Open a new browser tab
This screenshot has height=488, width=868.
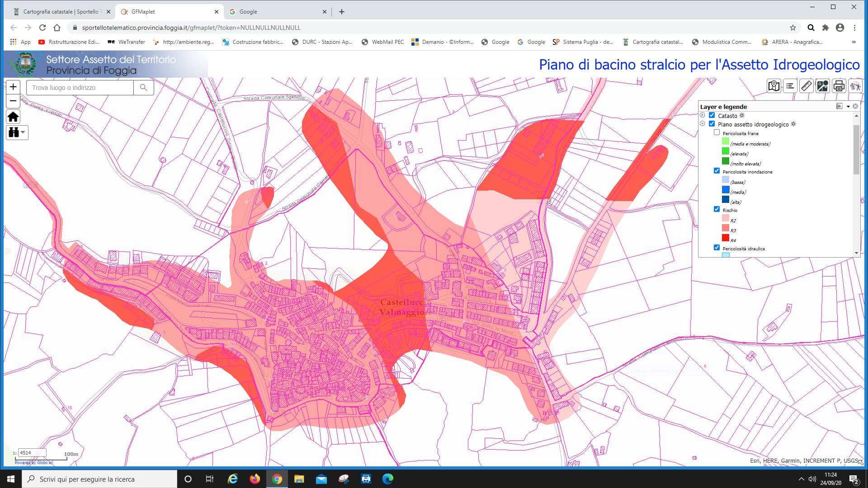342,12
